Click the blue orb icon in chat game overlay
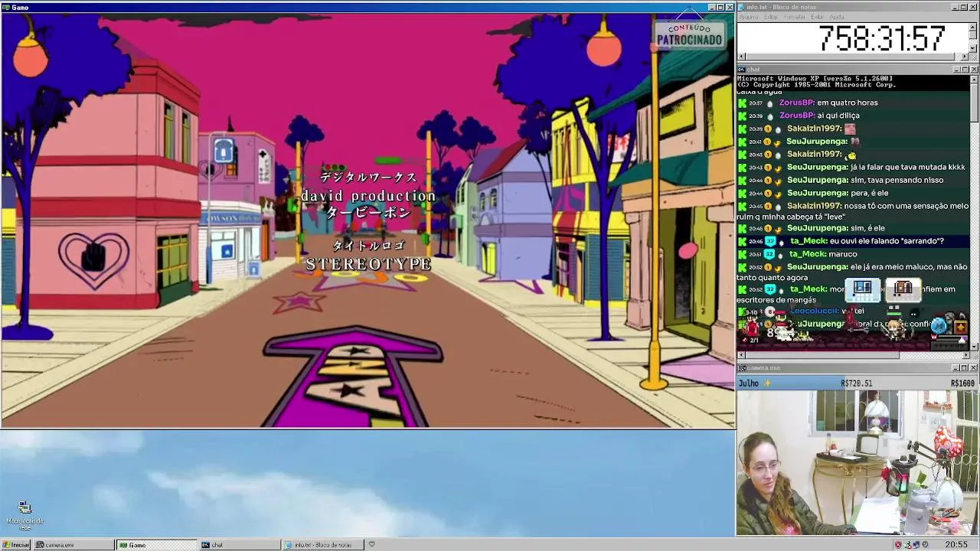This screenshot has height=551, width=980. pos(939,324)
